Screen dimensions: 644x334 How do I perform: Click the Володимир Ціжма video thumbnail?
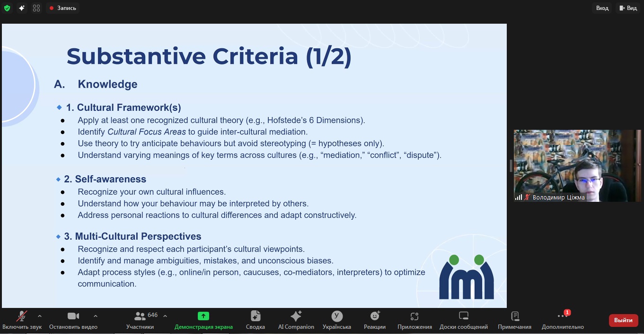[577, 166]
